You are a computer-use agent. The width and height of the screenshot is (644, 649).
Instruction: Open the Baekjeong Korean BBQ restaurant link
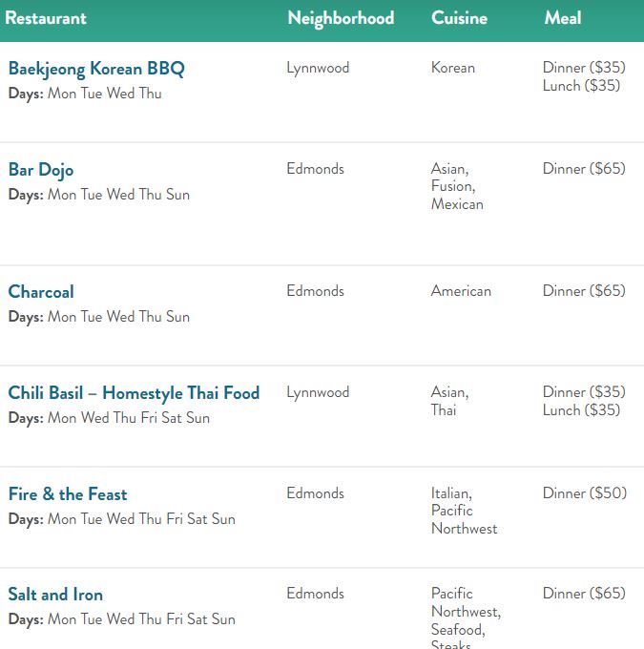point(96,69)
